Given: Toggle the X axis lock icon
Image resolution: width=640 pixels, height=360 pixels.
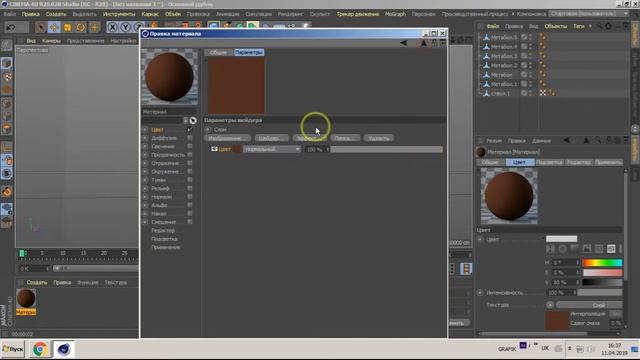Looking at the screenshot, I should [x=113, y=27].
